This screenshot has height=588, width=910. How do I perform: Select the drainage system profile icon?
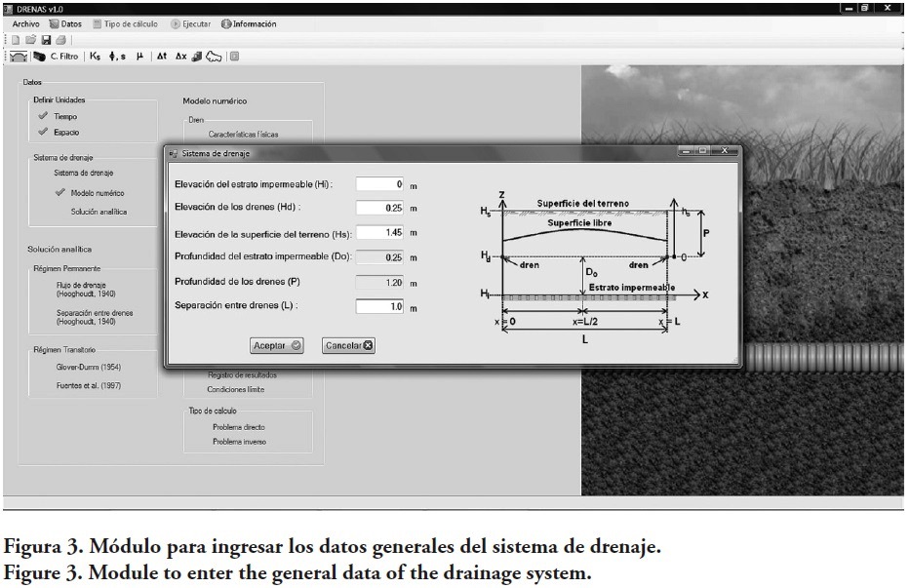coord(18,57)
